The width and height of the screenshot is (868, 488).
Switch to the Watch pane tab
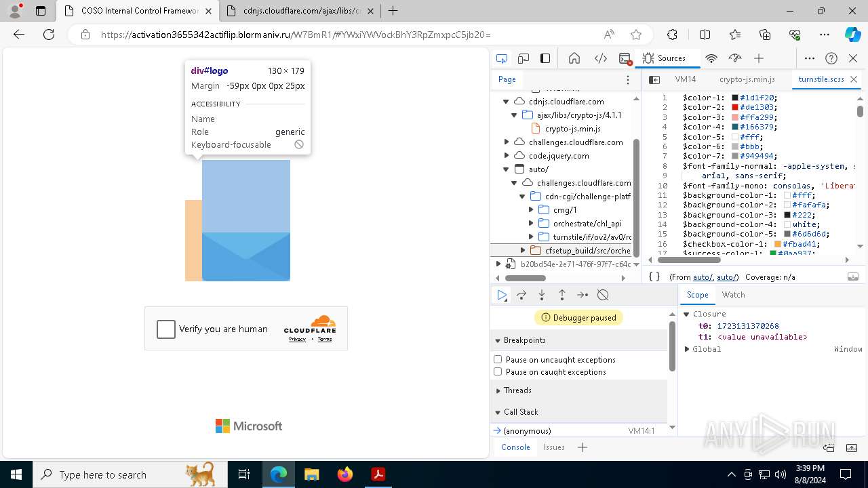(733, 295)
